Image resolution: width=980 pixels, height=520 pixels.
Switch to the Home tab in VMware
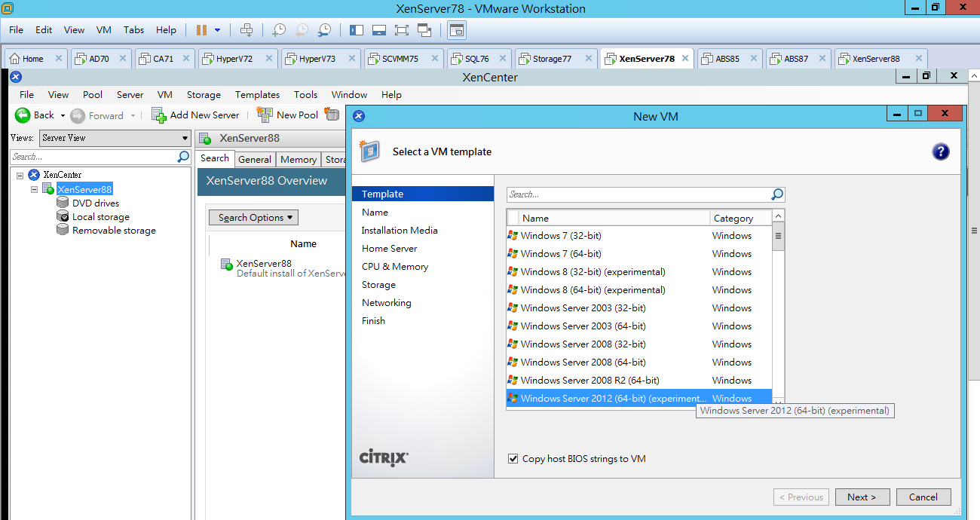33,59
